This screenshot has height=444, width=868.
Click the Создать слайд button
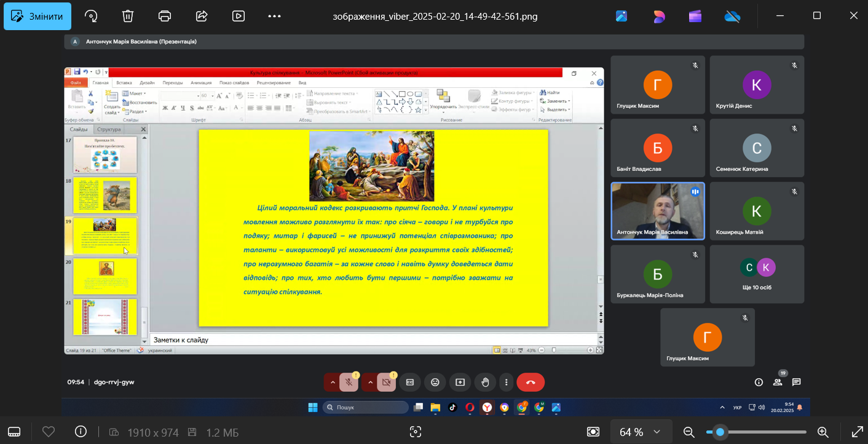pos(112,102)
